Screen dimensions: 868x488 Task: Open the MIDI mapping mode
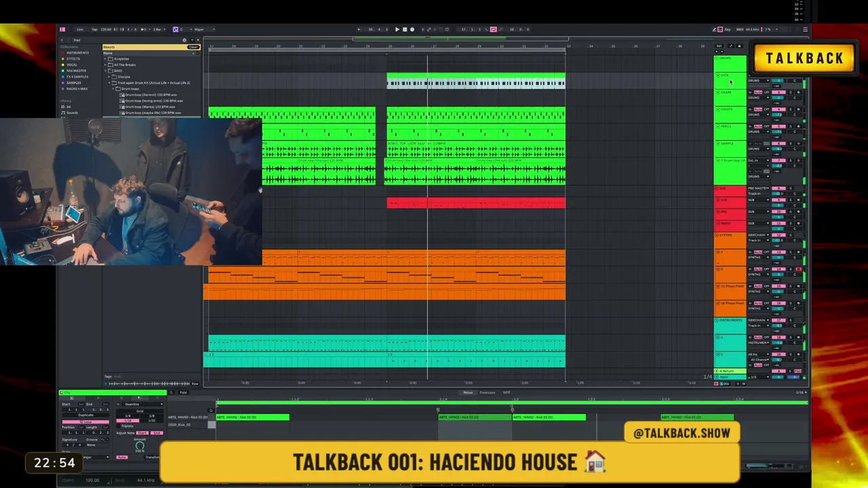pyautogui.click(x=739, y=29)
